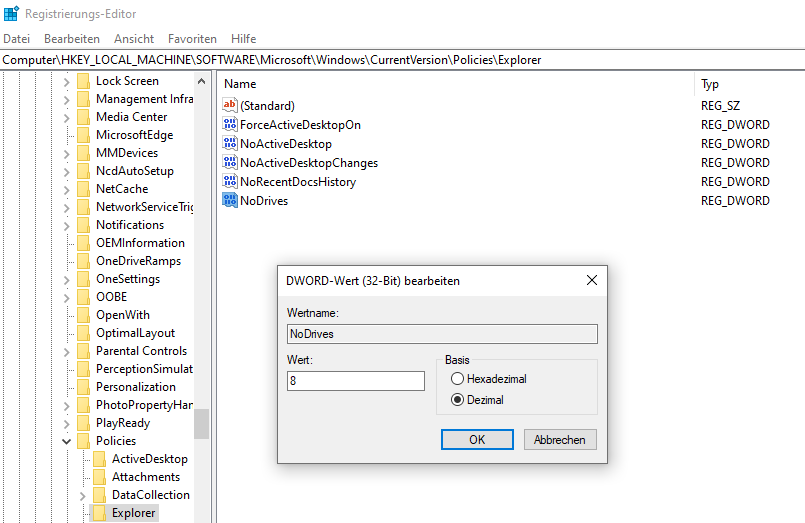
Task: Click the Media Center folder icon
Action: [x=83, y=117]
